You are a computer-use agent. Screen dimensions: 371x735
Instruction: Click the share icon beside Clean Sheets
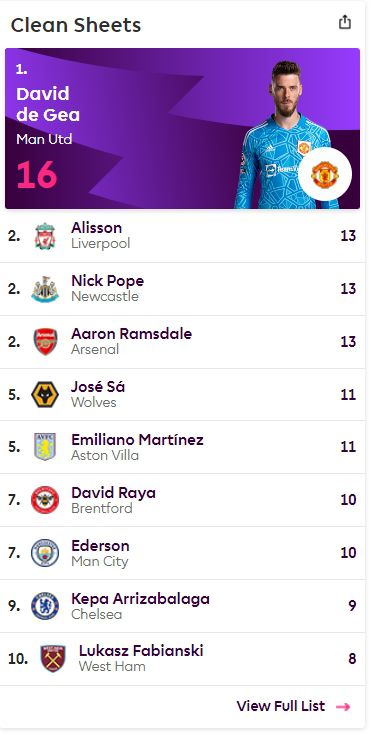[x=345, y=22]
